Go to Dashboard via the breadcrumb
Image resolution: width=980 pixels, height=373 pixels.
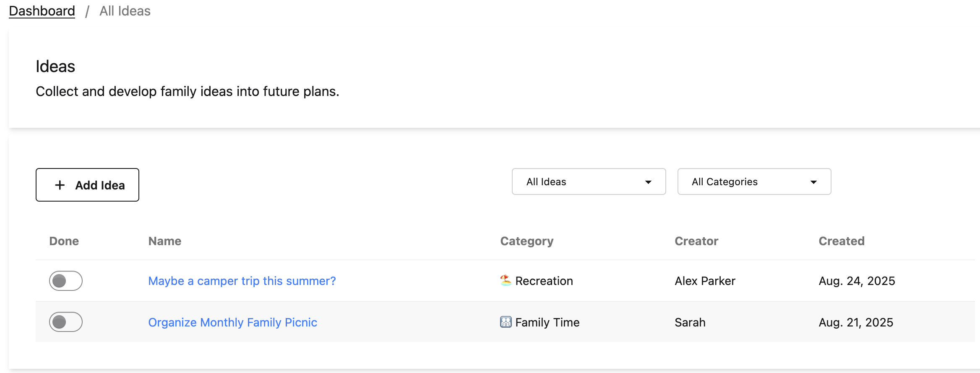click(42, 11)
